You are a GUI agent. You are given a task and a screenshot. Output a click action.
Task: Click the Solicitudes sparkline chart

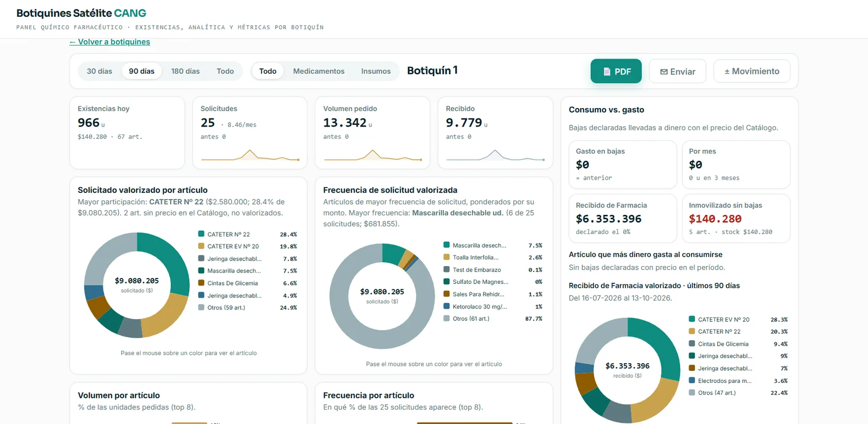pos(250,155)
